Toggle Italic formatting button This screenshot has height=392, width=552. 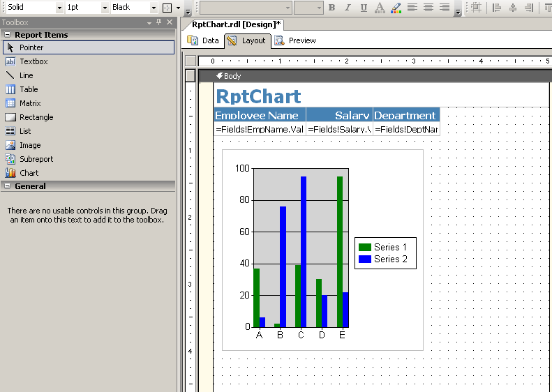(348, 8)
